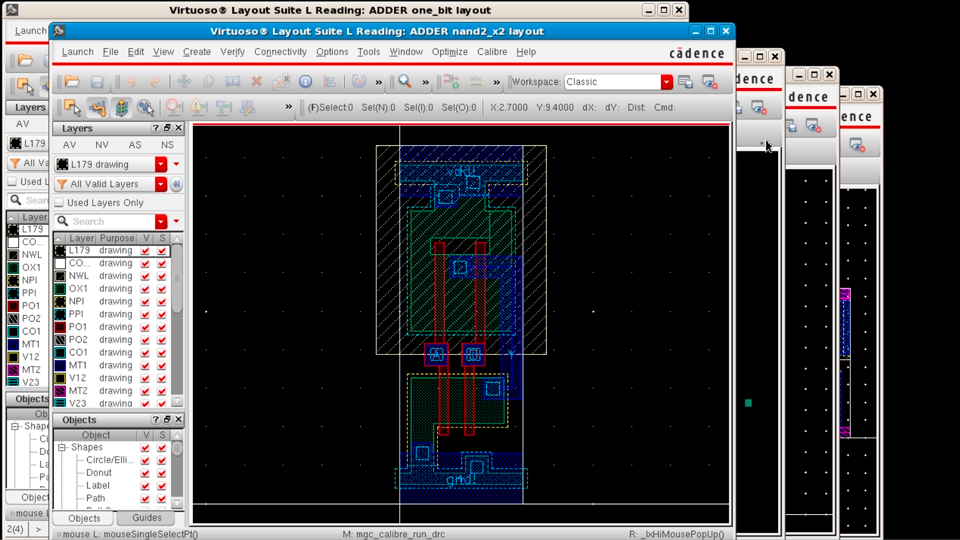This screenshot has height=540, width=960.
Task: Open the Workspace Classic dropdown
Action: pyautogui.click(x=667, y=81)
